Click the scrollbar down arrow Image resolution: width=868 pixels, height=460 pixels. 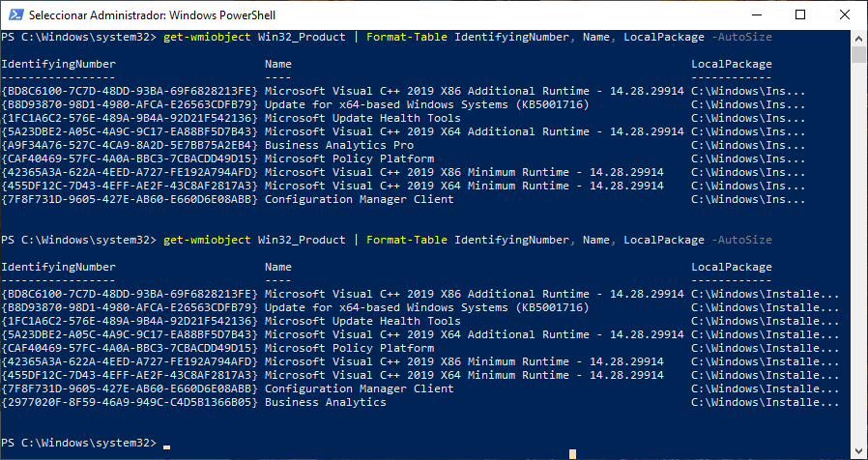tap(858, 451)
